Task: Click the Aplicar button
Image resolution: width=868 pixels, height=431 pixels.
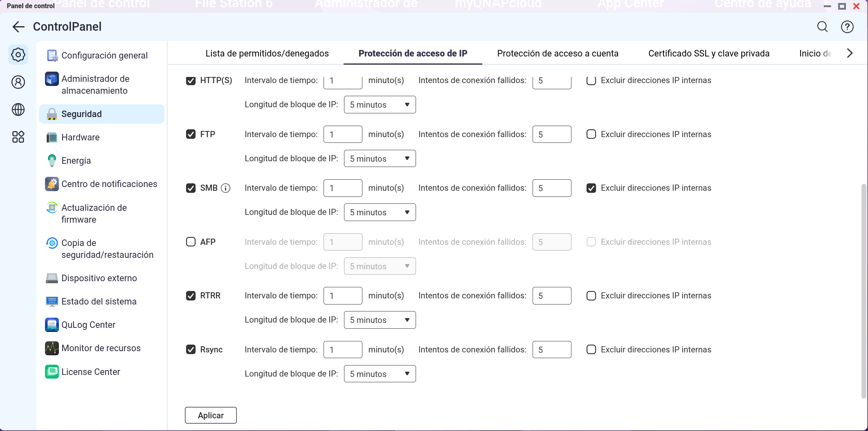Action: (211, 415)
